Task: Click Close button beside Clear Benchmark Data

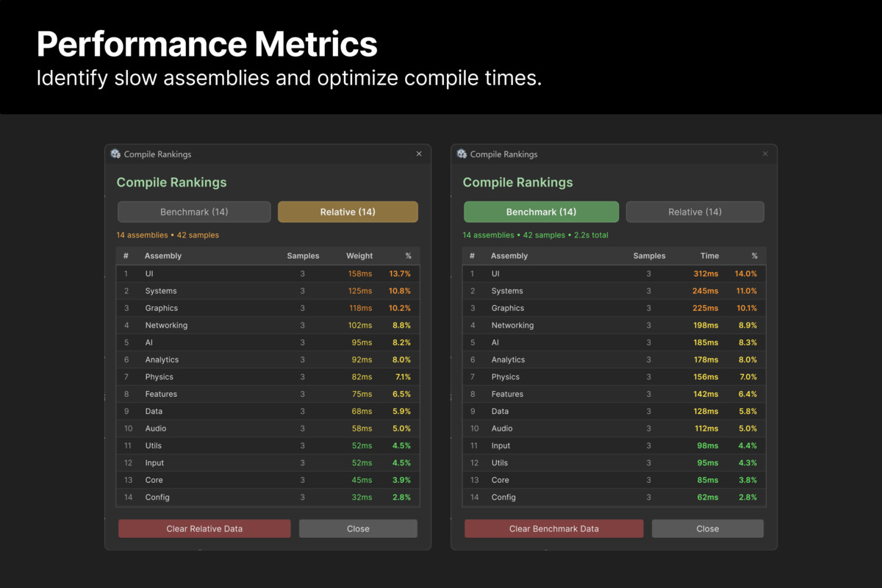Action: click(x=707, y=528)
